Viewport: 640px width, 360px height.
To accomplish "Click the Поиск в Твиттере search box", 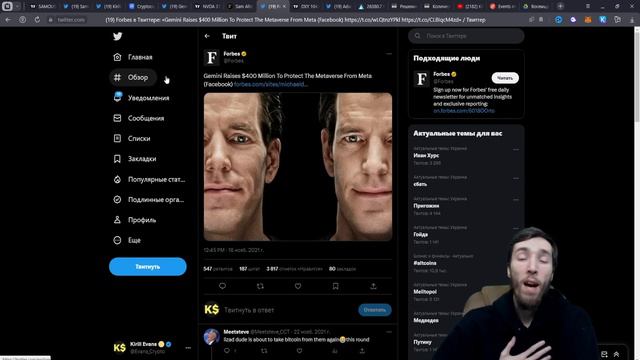I will 466,36.
